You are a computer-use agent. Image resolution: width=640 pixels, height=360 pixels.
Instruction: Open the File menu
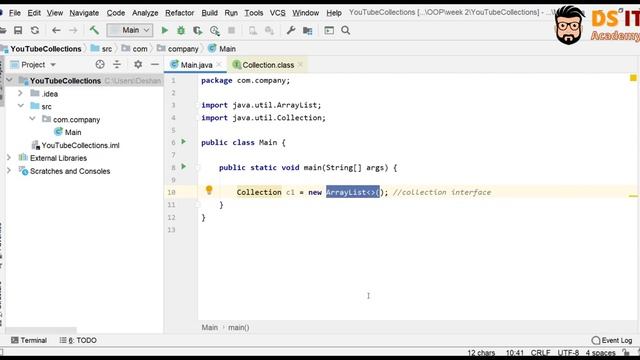click(15, 13)
